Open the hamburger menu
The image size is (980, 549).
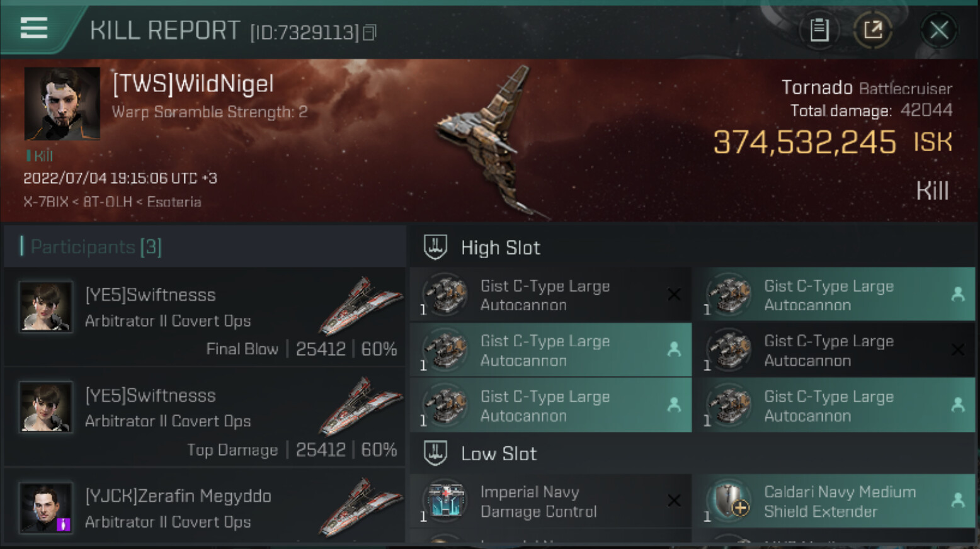[34, 28]
